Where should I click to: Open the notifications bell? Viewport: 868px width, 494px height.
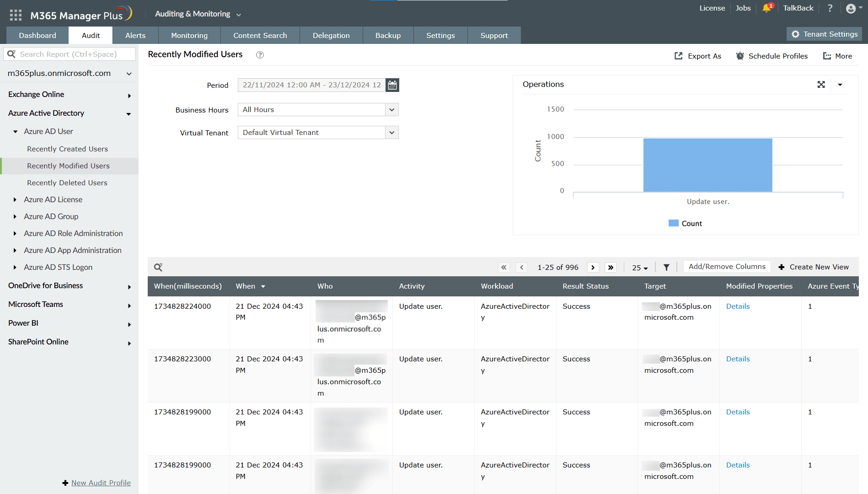(x=767, y=8)
